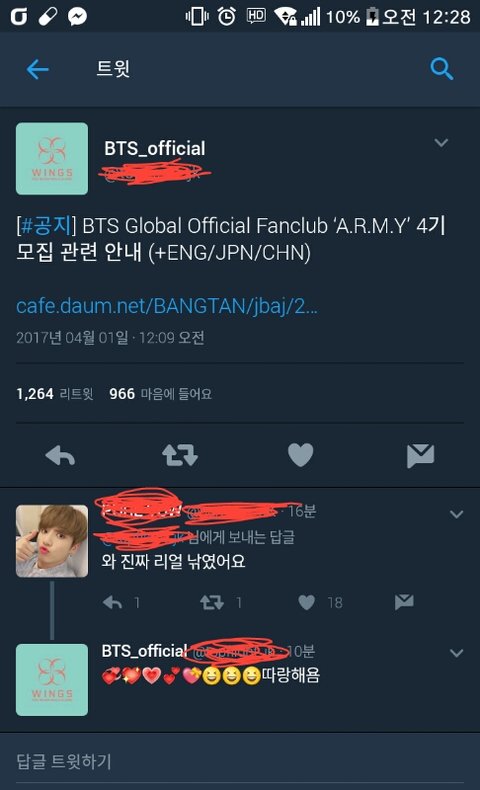This screenshot has height=790, width=480.
Task: Open search with magnifier icon
Action: click(442, 69)
